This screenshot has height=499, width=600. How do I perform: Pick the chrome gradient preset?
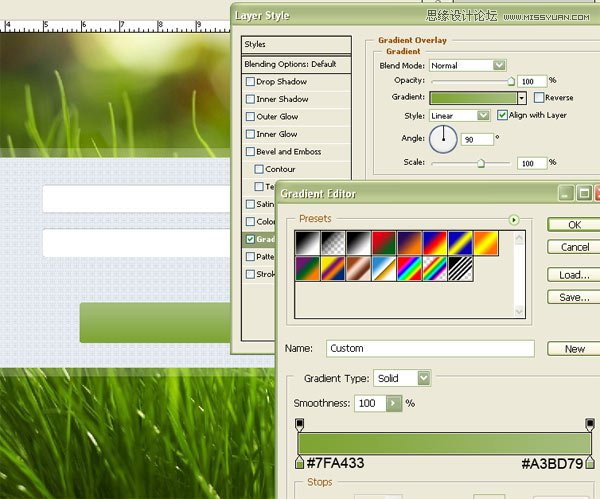click(384, 269)
